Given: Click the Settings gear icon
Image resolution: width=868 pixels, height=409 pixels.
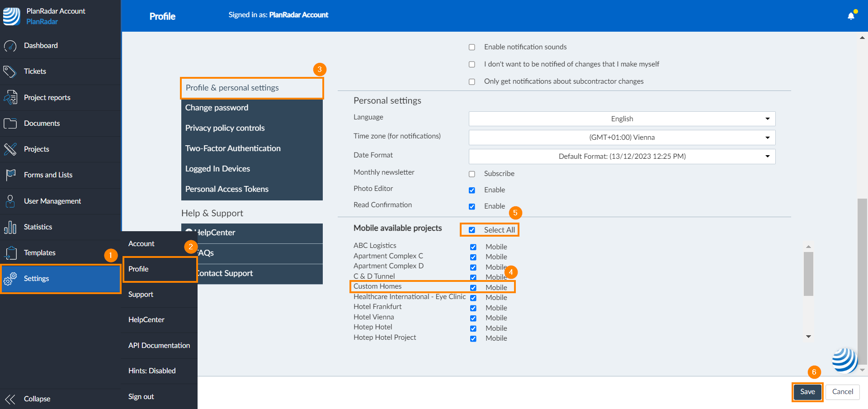Looking at the screenshot, I should (x=10, y=279).
